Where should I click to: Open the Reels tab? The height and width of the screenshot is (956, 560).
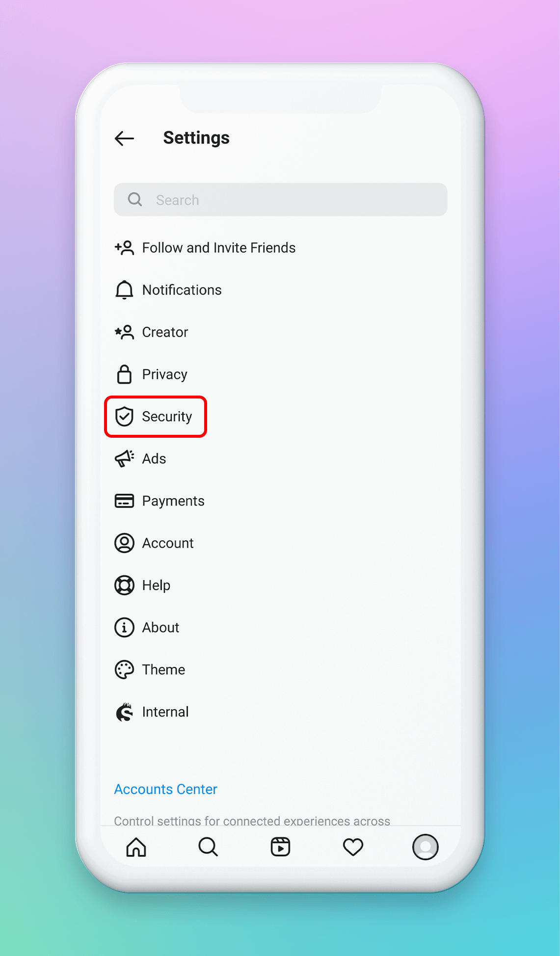[280, 847]
